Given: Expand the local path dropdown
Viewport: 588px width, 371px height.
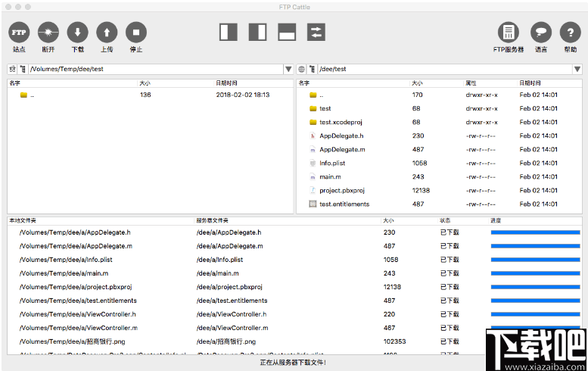Looking at the screenshot, I should coord(288,69).
